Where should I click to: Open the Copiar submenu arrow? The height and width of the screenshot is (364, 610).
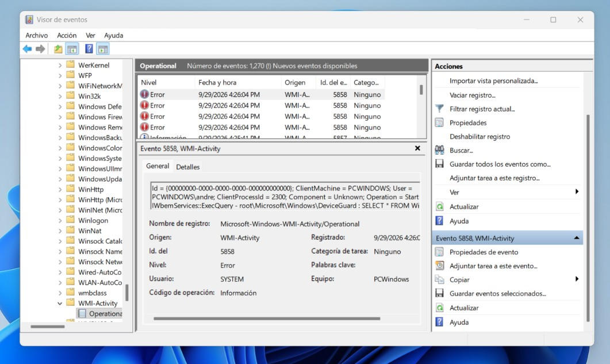point(577,279)
